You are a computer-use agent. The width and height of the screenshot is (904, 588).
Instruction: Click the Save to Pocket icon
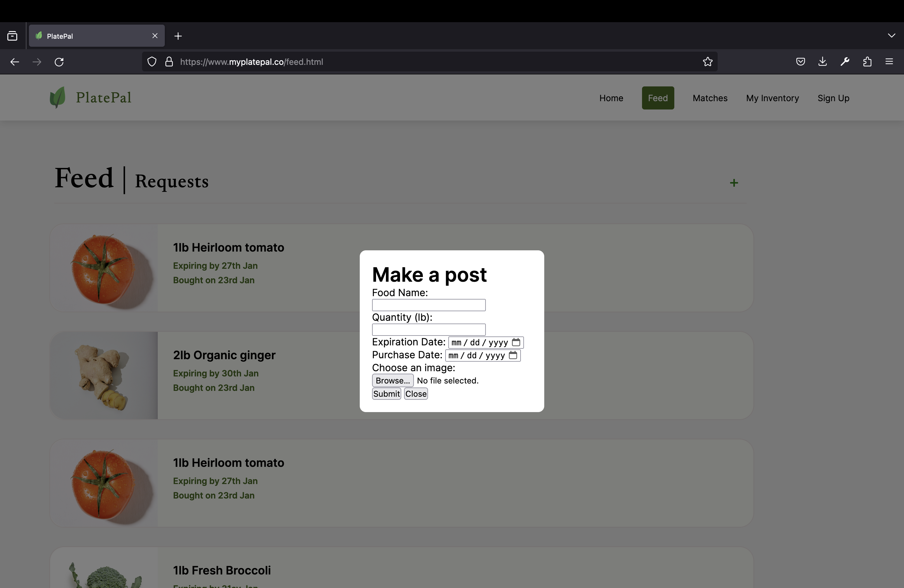pos(800,62)
